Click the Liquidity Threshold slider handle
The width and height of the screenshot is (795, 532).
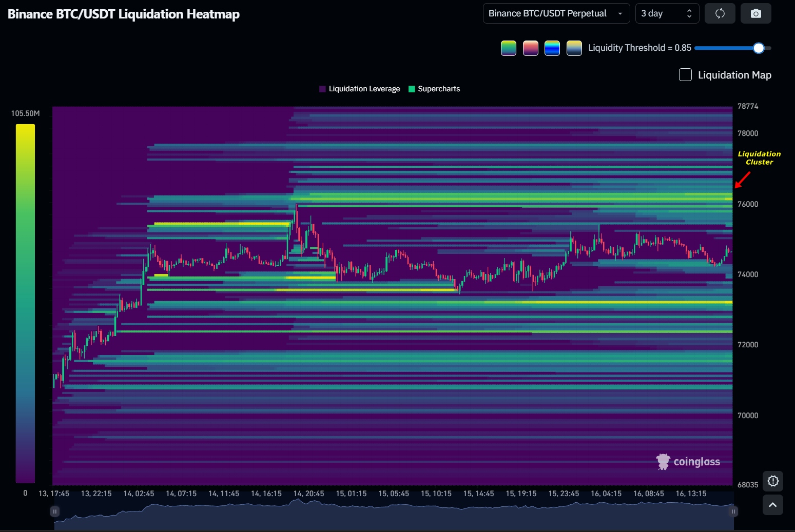pos(759,48)
